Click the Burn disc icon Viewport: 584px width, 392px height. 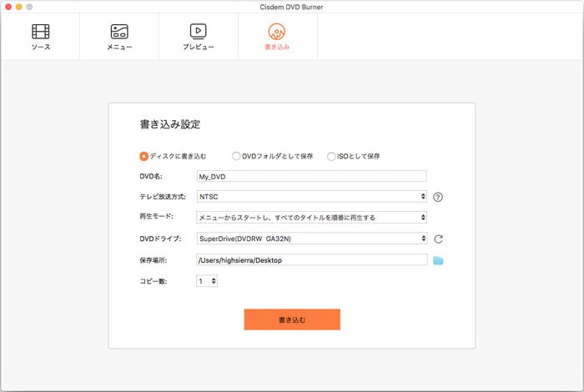pos(278,32)
